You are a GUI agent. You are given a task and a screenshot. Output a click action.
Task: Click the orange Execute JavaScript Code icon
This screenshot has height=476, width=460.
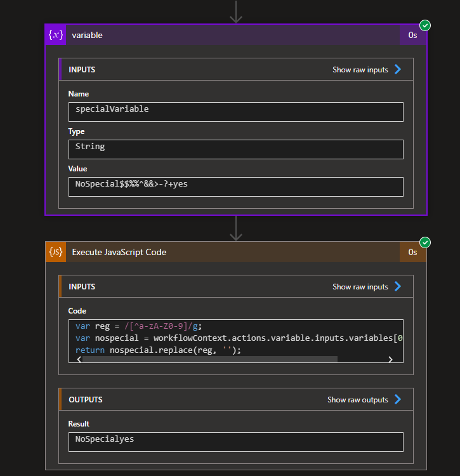56,252
